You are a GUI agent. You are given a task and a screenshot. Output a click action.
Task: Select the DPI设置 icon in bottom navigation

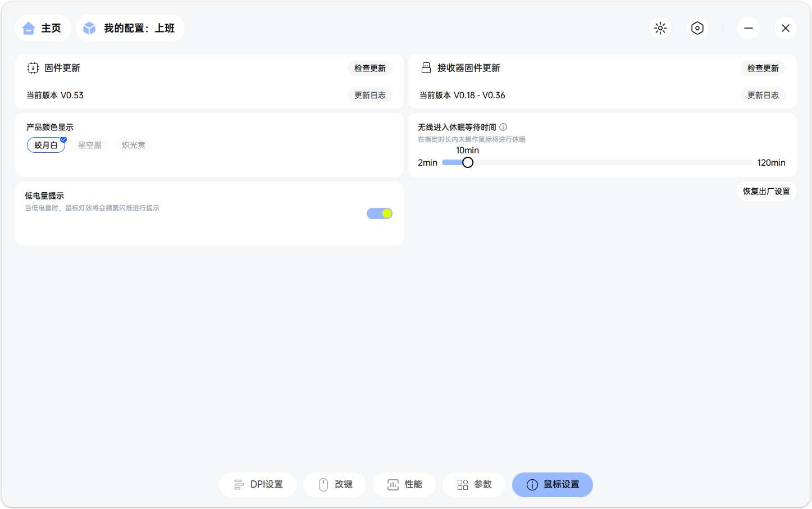click(239, 484)
